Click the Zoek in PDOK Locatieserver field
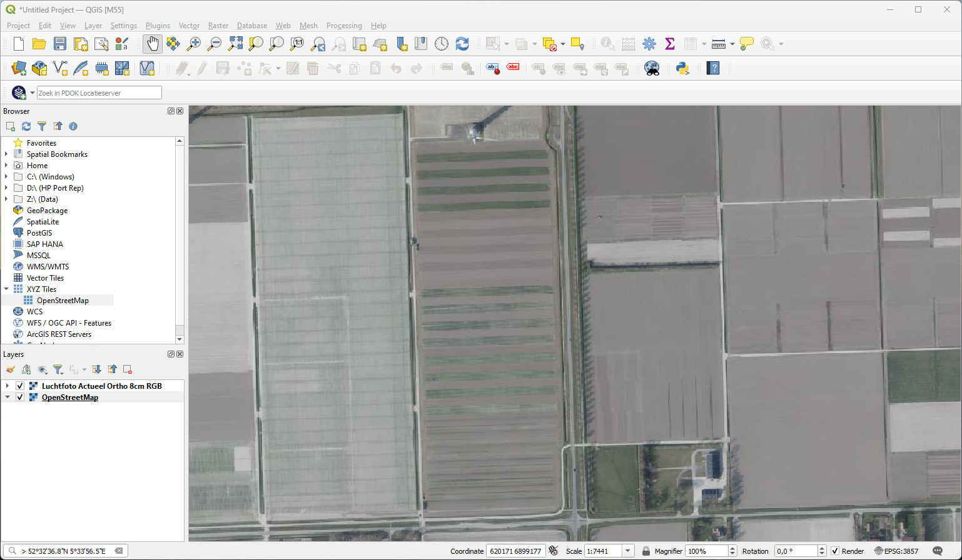Image resolution: width=962 pixels, height=560 pixels. tap(99, 93)
